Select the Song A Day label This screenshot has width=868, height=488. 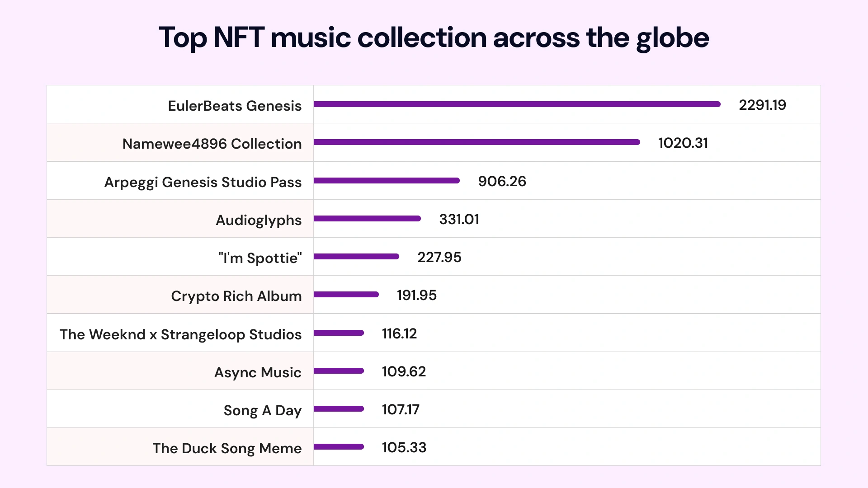point(263,410)
